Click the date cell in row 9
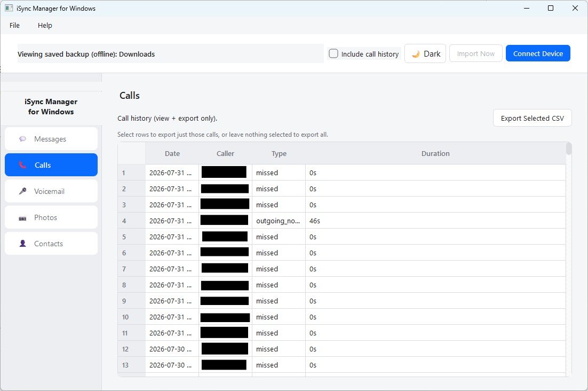Viewport: 588px width, 391px height. coord(172,301)
